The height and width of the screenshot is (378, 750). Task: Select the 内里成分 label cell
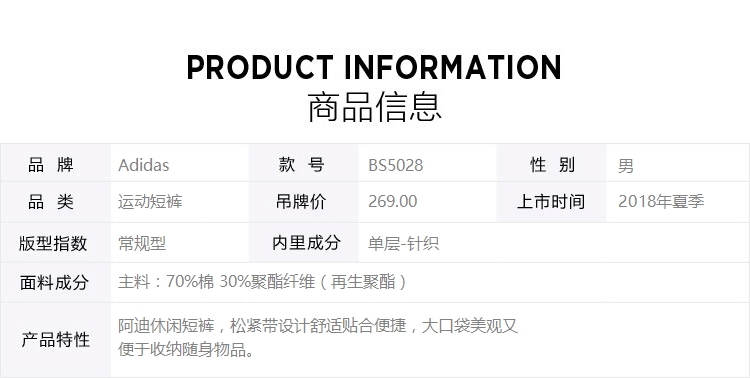304,243
